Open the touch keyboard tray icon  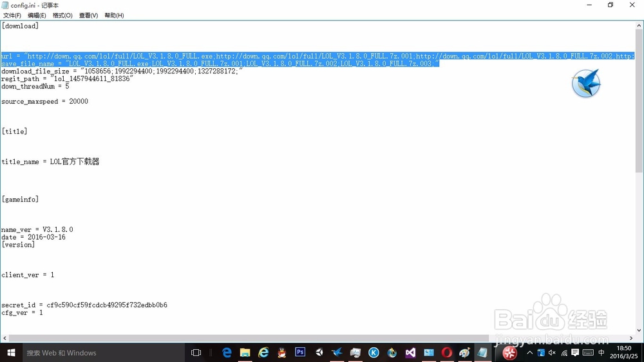pos(588,352)
